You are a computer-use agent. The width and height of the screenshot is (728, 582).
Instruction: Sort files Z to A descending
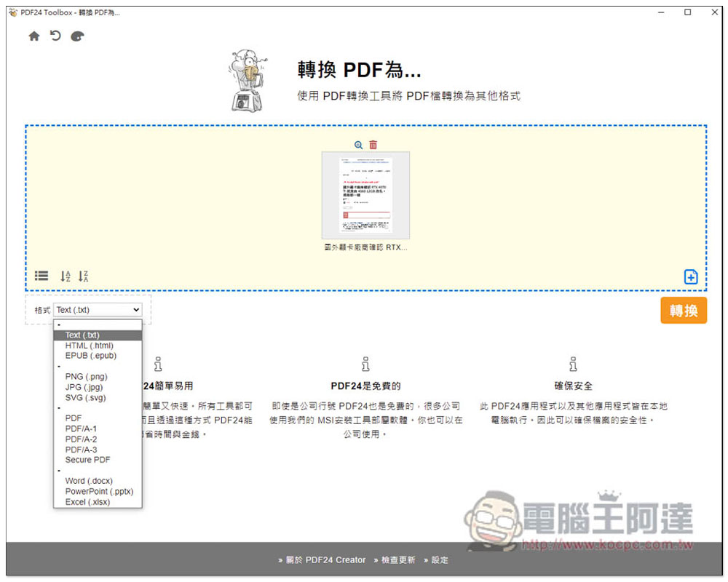[84, 276]
